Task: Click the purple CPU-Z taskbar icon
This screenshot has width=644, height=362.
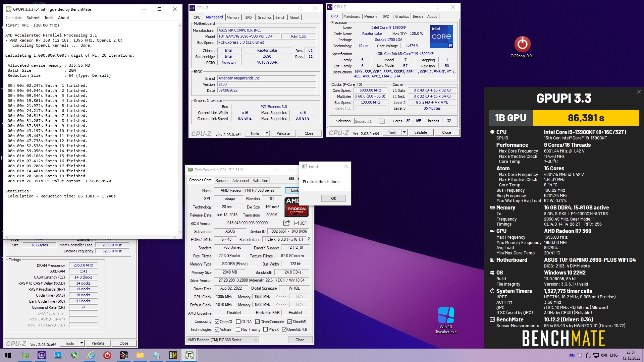Action: point(42,355)
